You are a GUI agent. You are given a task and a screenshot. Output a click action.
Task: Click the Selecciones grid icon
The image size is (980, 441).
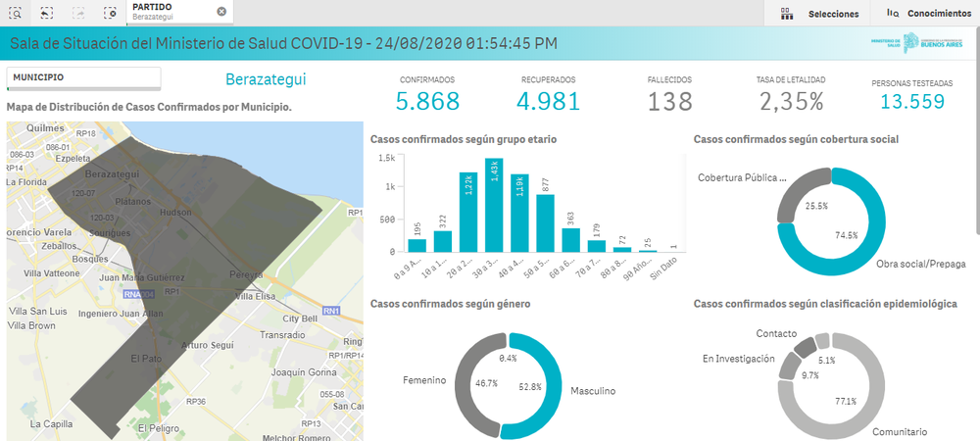point(786,14)
